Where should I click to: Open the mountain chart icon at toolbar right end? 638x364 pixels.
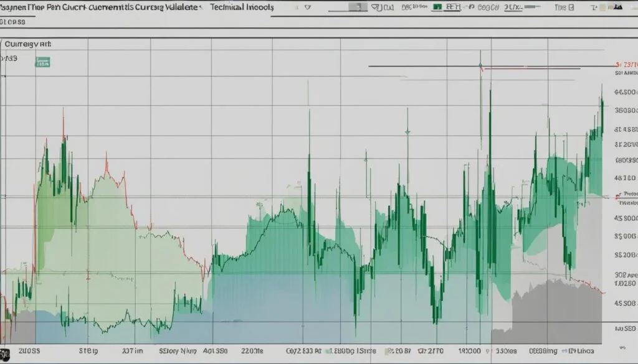pos(618,6)
